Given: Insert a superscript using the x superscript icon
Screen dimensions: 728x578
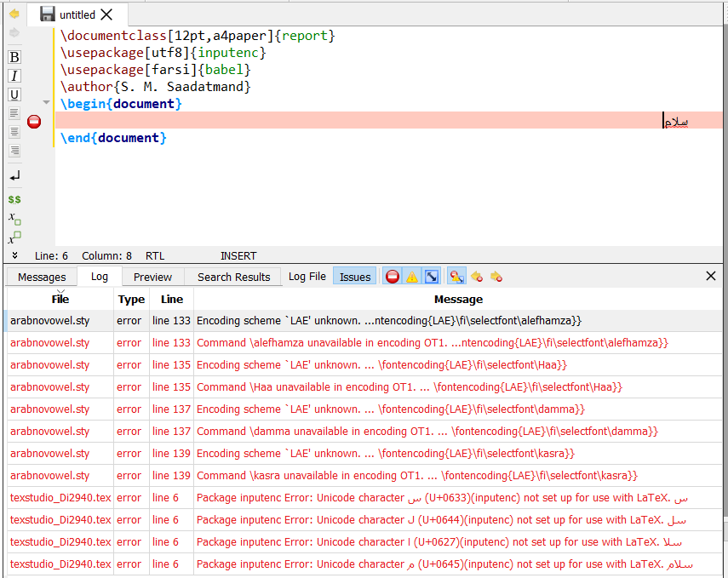Looking at the screenshot, I should pos(14,237).
